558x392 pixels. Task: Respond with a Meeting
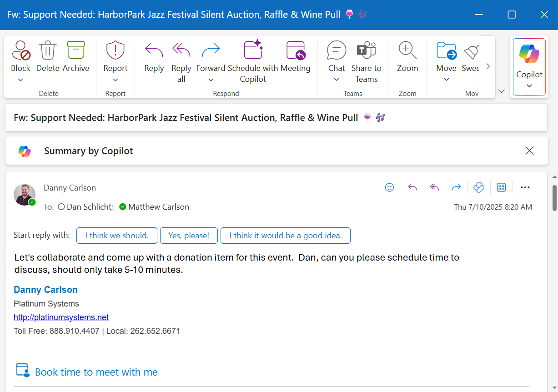296,50
